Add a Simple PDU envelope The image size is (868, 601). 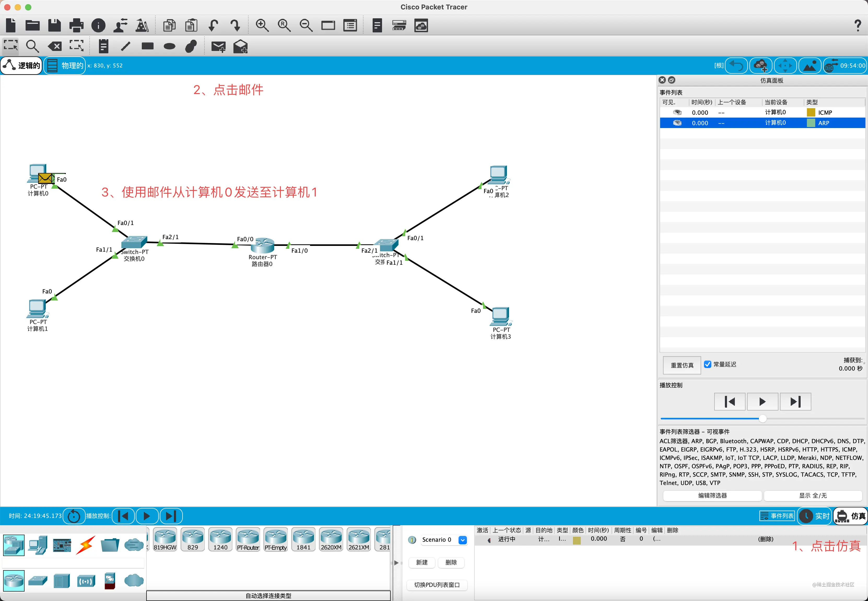218,47
